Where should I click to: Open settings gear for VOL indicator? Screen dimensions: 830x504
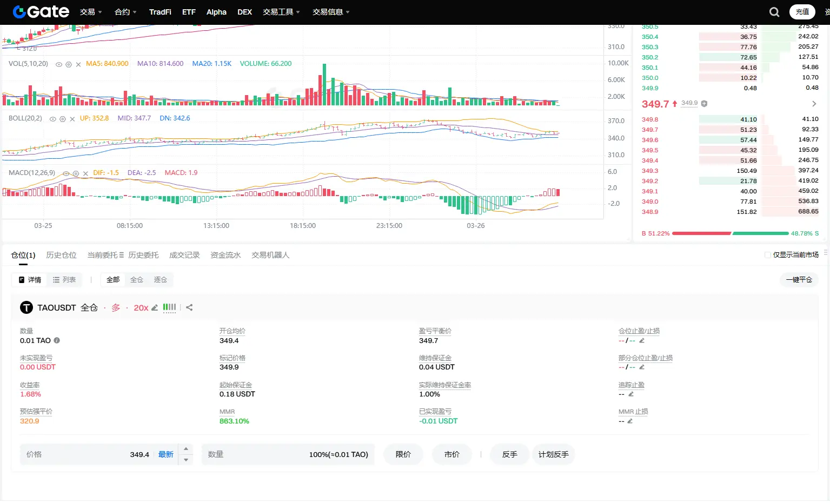(x=69, y=64)
